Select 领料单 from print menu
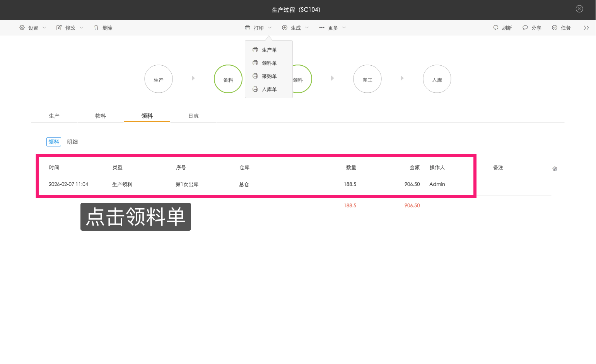This screenshot has width=596, height=364. (x=269, y=63)
